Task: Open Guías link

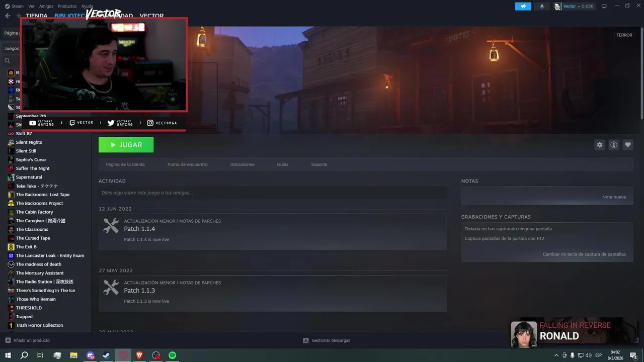Action: 283,164
